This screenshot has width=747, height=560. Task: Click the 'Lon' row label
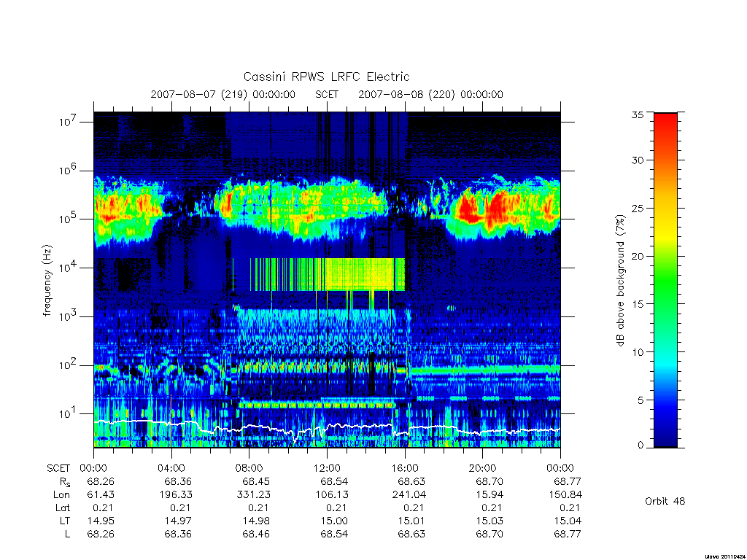click(61, 495)
